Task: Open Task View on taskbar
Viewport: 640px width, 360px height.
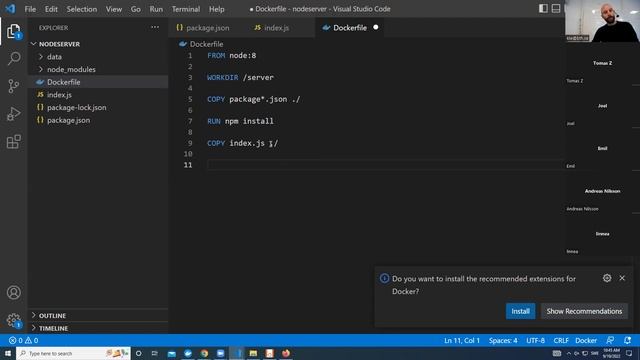Action: [x=155, y=353]
